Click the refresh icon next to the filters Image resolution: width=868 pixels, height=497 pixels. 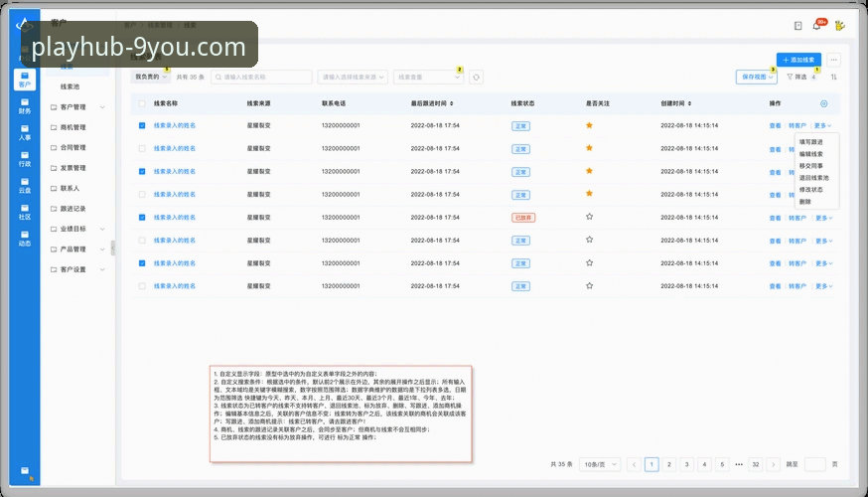pos(476,77)
